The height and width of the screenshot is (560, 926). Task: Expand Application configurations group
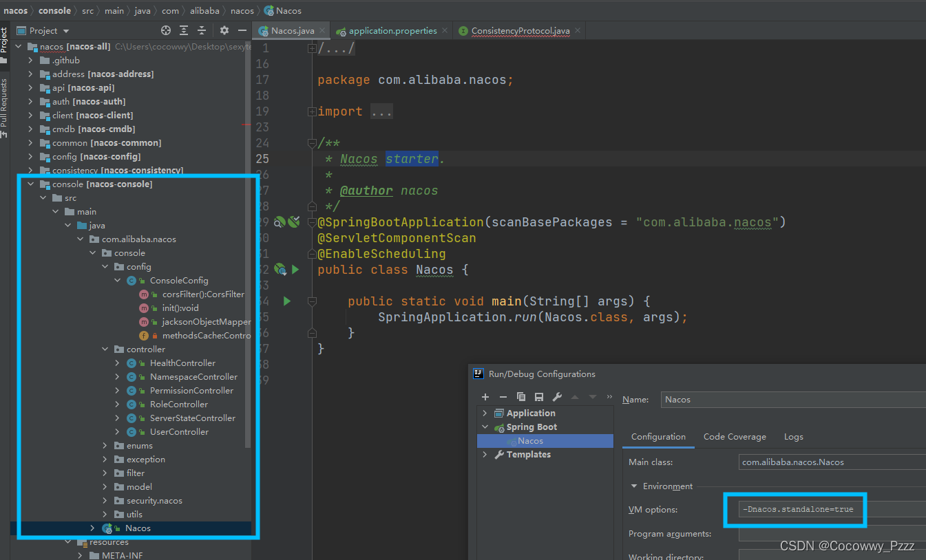[485, 413]
